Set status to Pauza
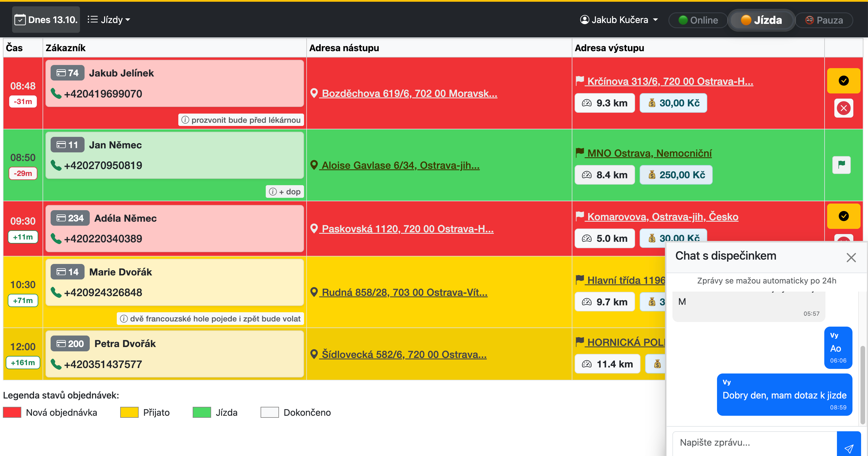The height and width of the screenshot is (456, 868). pos(824,20)
